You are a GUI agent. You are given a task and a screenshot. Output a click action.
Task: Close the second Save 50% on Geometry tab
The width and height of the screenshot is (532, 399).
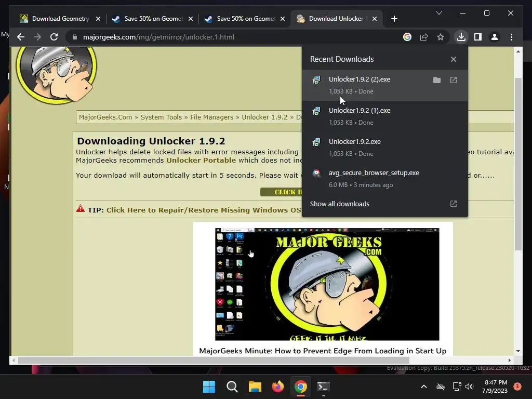[283, 19]
